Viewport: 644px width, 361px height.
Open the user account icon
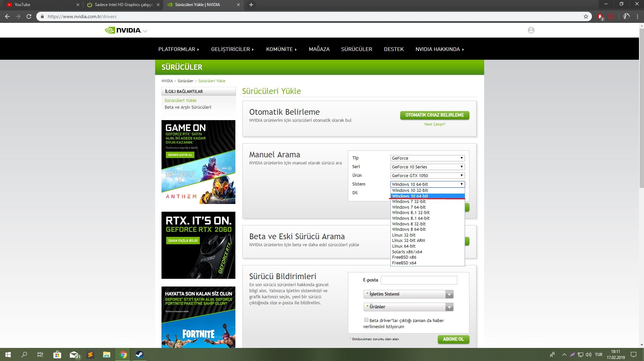point(531,30)
